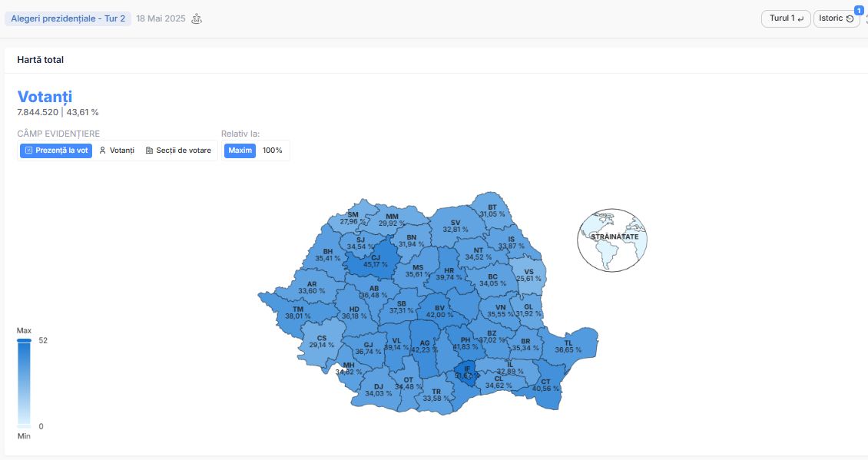This screenshot has height=460, width=868.
Task: Click the Alegeri prezidențiale - Tur 2 tag
Action: point(68,19)
